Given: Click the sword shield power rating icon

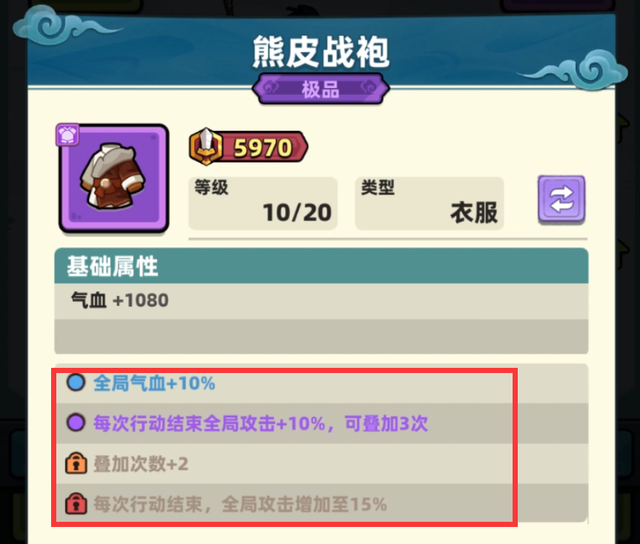Looking at the screenshot, I should [x=206, y=147].
